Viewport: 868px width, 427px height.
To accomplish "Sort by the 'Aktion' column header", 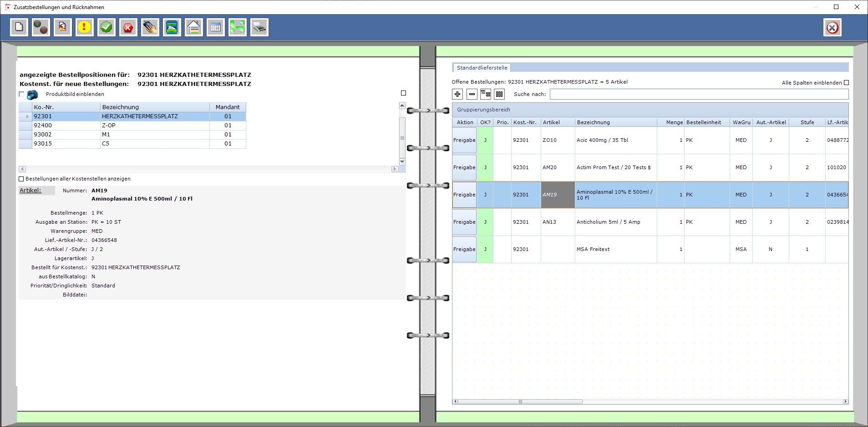I will click(x=465, y=122).
